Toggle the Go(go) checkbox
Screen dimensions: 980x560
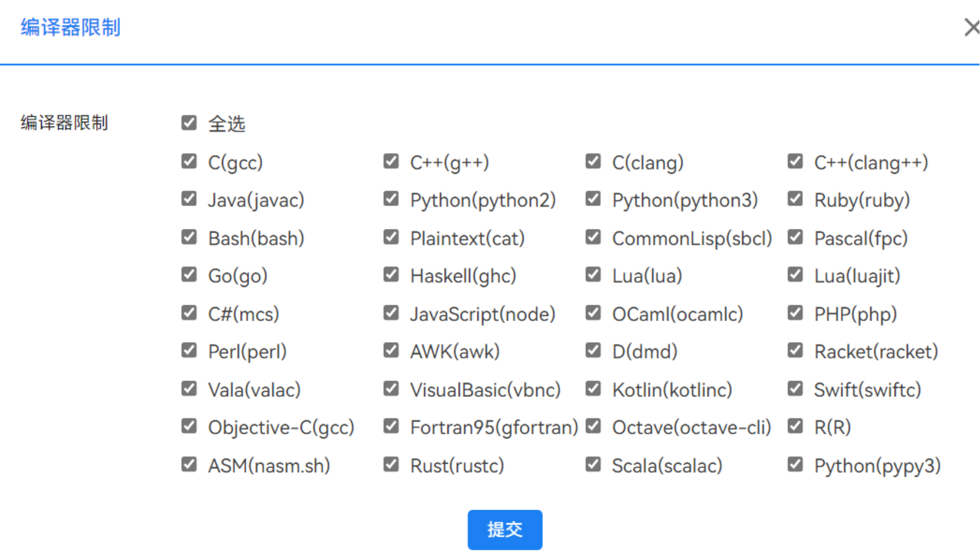189,275
